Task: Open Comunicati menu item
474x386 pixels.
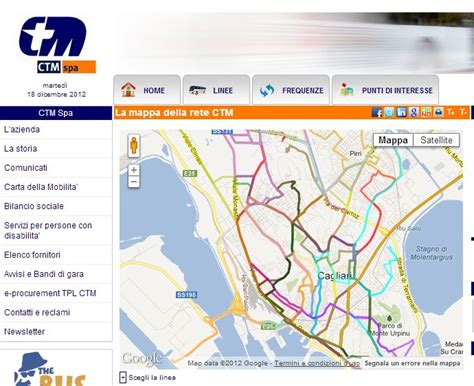Action: pyautogui.click(x=26, y=168)
